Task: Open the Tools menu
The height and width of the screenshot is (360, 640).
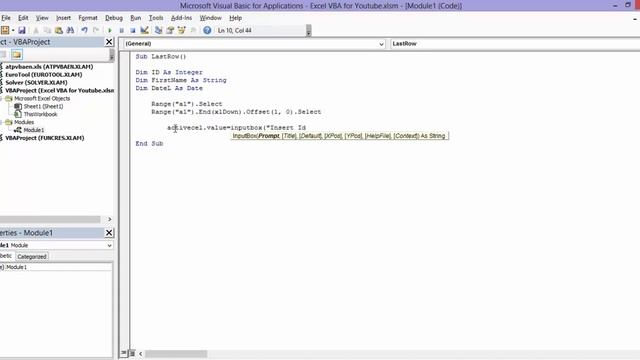Action: click(x=156, y=18)
